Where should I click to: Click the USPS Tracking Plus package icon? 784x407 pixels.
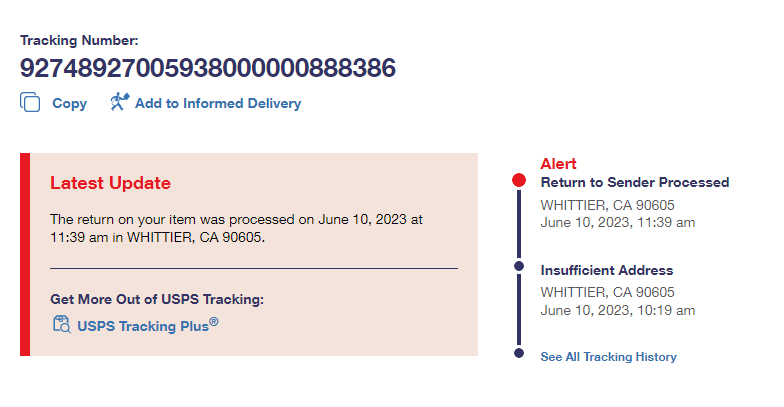61,324
